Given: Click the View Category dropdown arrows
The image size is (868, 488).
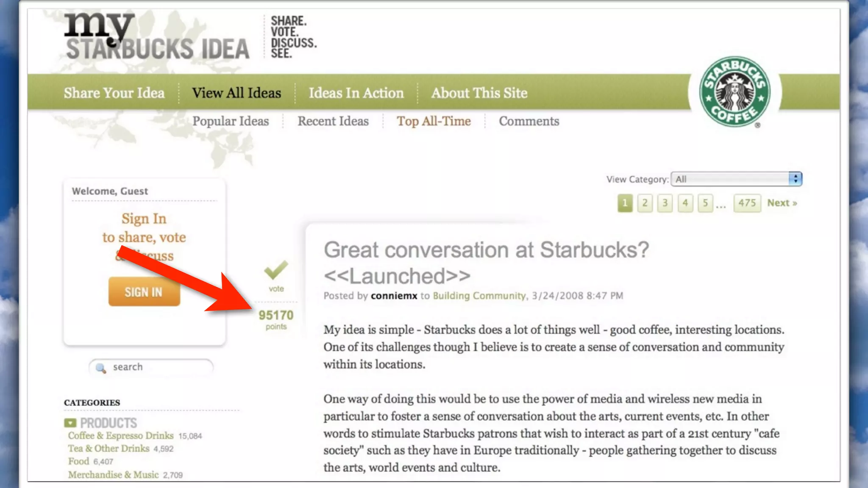Looking at the screenshot, I should pos(795,179).
